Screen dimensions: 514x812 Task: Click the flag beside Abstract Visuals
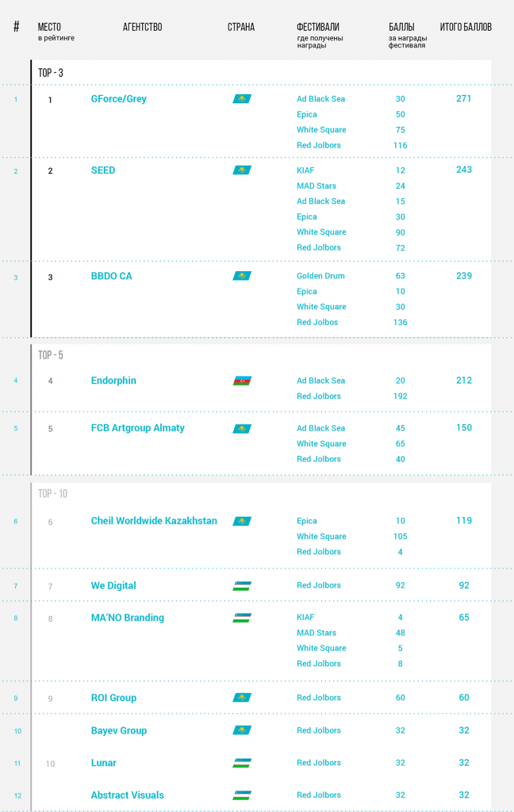click(242, 795)
